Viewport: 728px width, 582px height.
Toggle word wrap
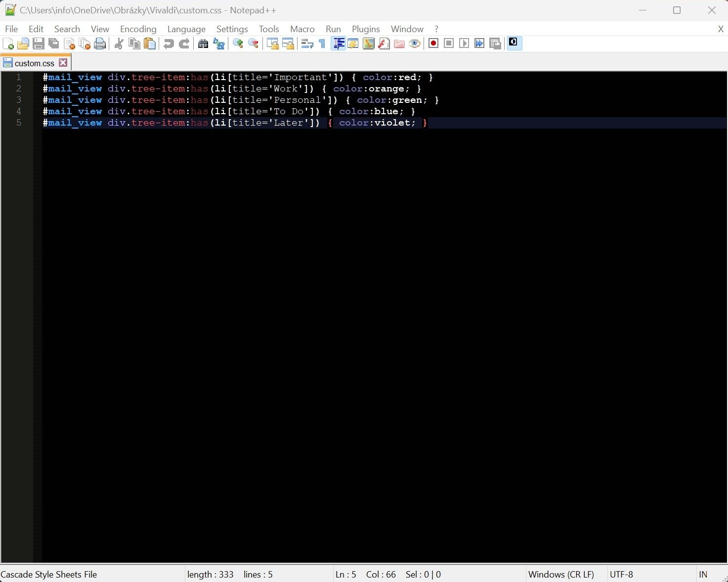tap(307, 44)
